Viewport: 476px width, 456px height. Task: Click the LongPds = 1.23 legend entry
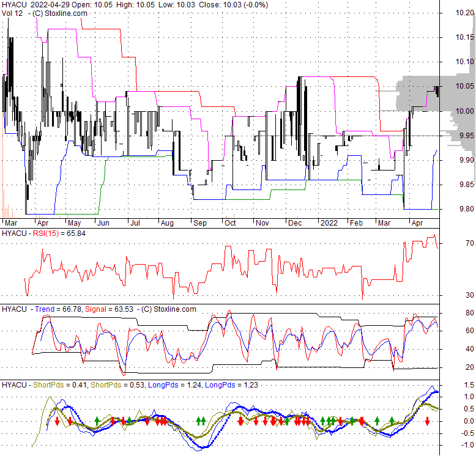point(231,385)
